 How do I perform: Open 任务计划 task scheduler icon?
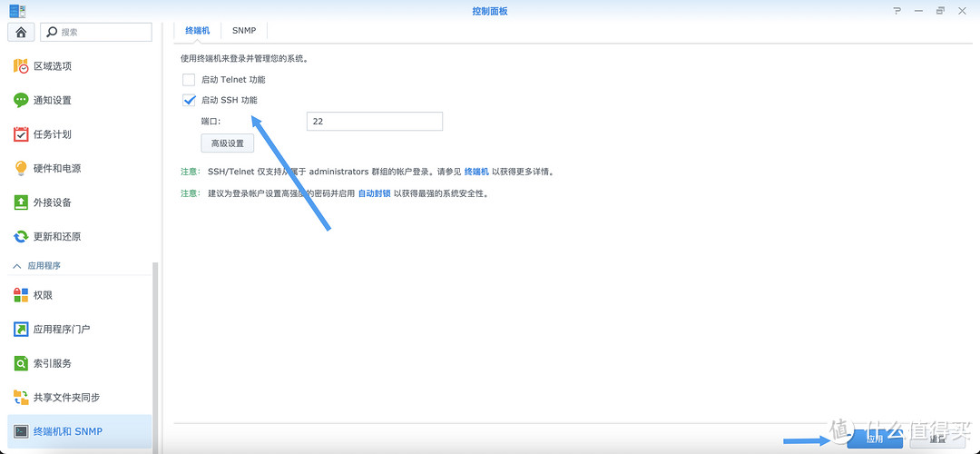21,134
